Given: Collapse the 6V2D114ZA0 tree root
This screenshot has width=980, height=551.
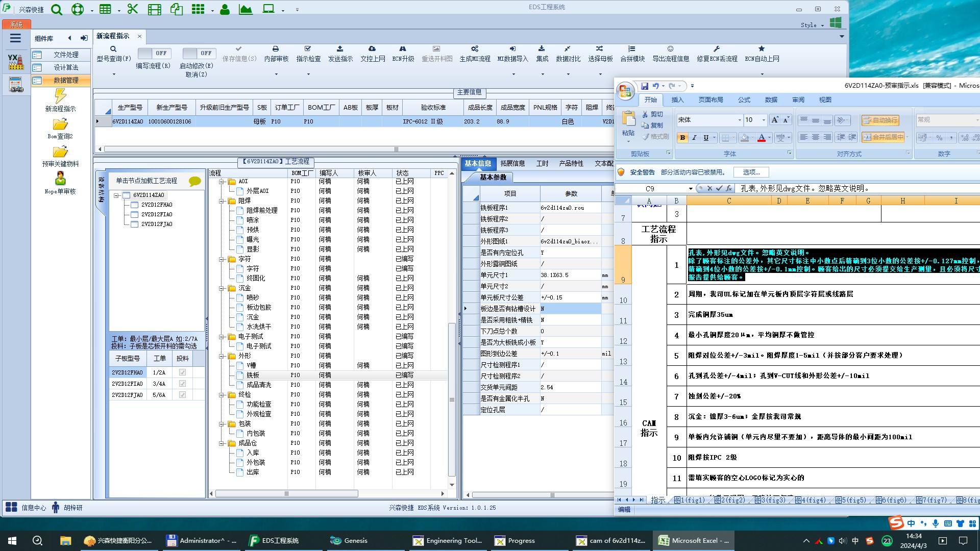Looking at the screenshot, I should (x=116, y=195).
